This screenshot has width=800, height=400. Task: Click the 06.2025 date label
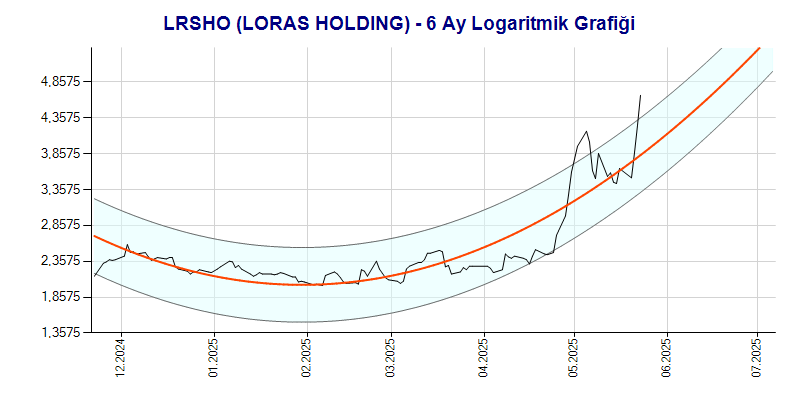coord(667,358)
